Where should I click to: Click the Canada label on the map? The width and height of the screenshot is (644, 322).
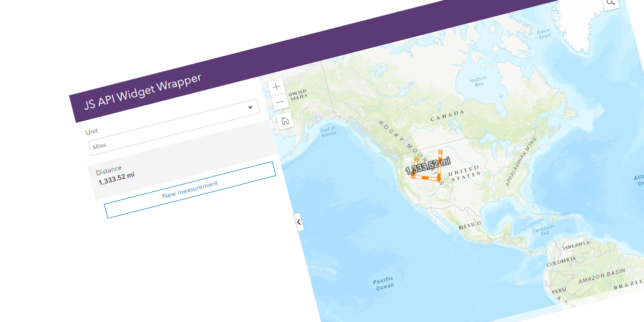click(447, 116)
